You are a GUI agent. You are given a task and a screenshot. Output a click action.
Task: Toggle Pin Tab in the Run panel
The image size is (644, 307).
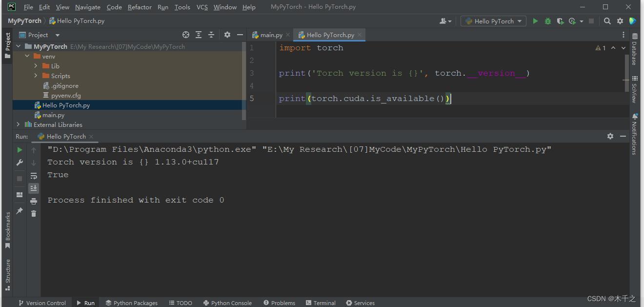pyautogui.click(x=19, y=211)
